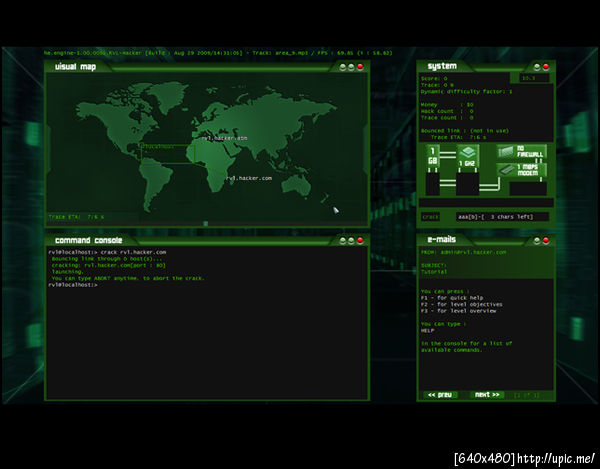Go to the next e-mail with next button
Viewport: 600px width, 469px height.
click(x=487, y=395)
